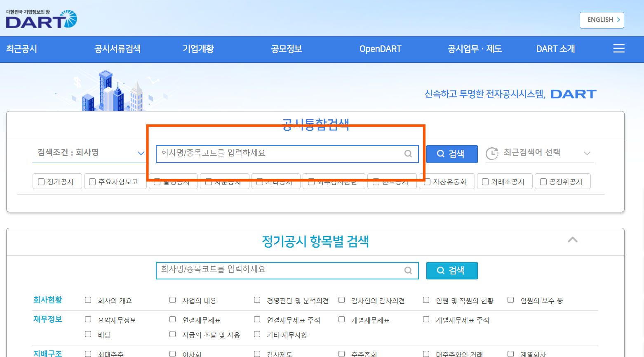Focus the 공시통합검색 company name input field
Viewport: 644px width, 357px height.
click(x=287, y=154)
